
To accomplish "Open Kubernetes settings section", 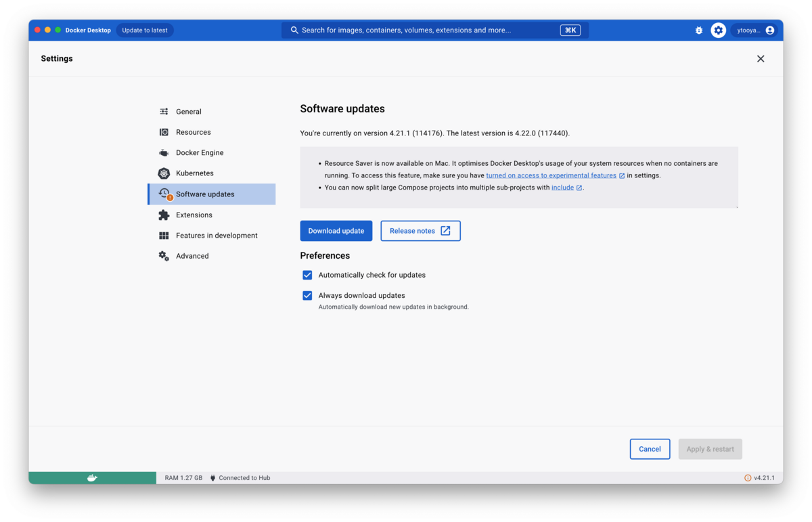I will [x=212, y=173].
